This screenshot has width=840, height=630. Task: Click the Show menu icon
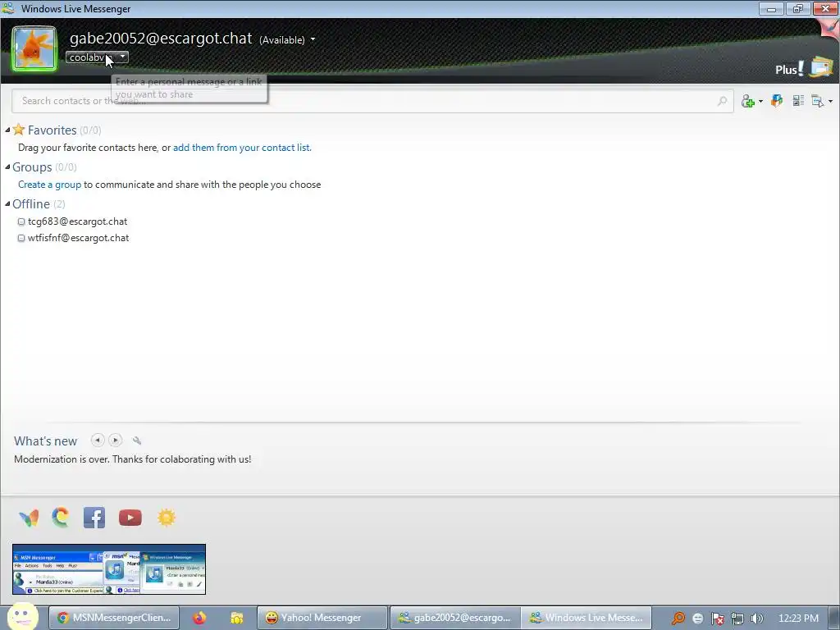click(818, 101)
